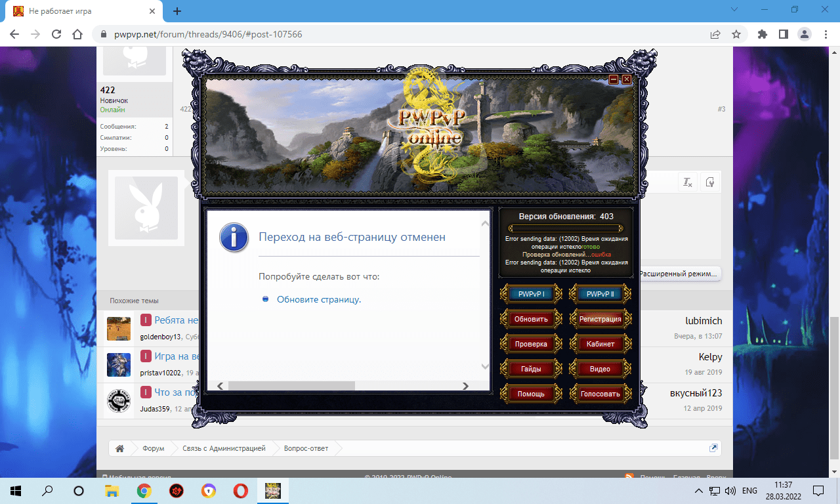Click the share page icon in address bar

click(715, 34)
